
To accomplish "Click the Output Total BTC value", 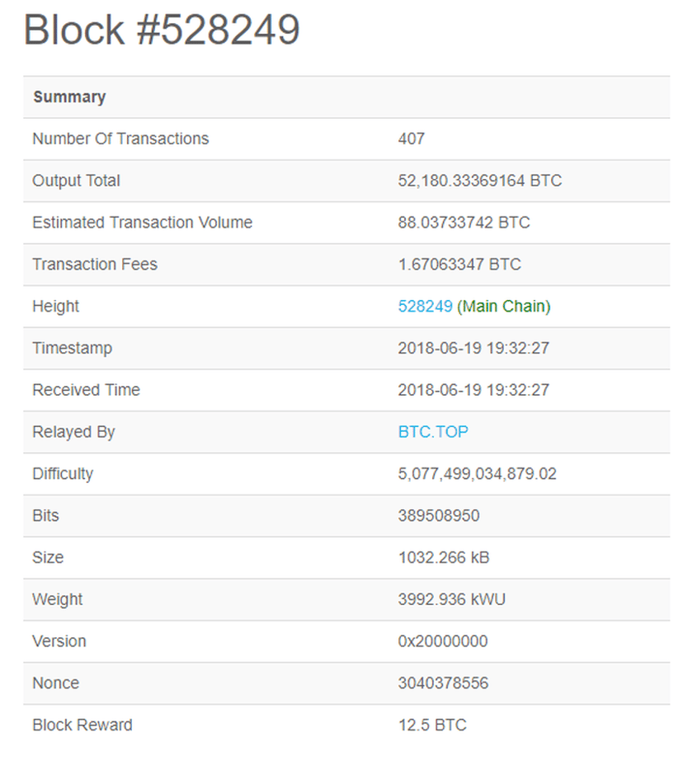I will pyautogui.click(x=479, y=181).
